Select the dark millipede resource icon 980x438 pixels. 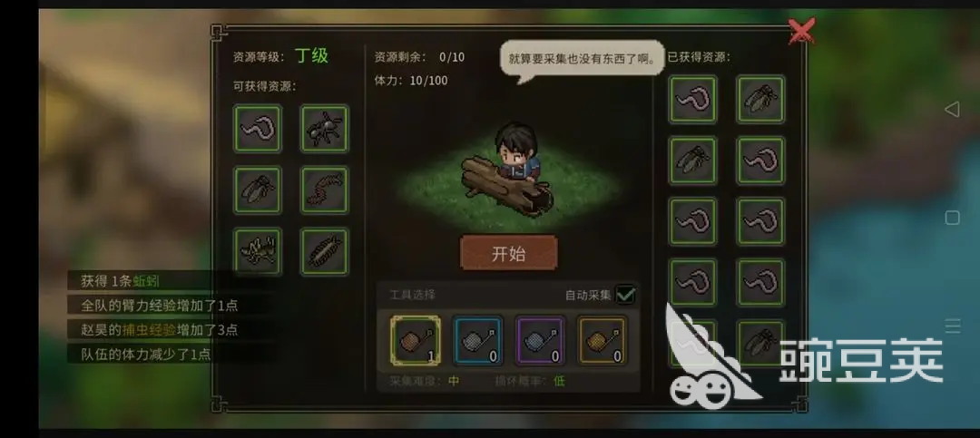[x=324, y=251]
